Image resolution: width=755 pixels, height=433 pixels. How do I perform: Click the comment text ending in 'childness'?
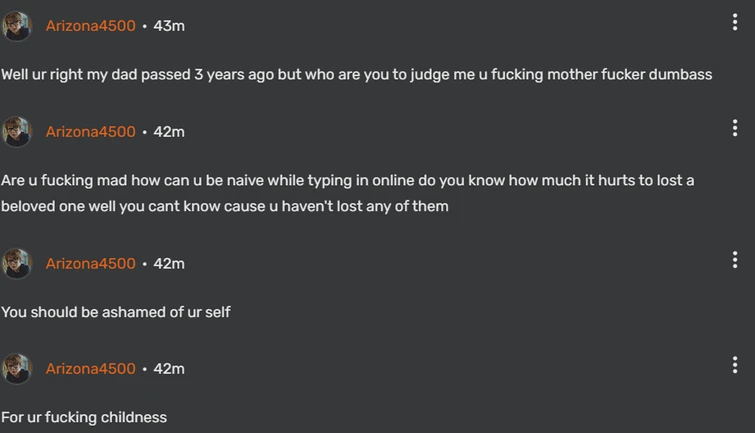tap(84, 417)
